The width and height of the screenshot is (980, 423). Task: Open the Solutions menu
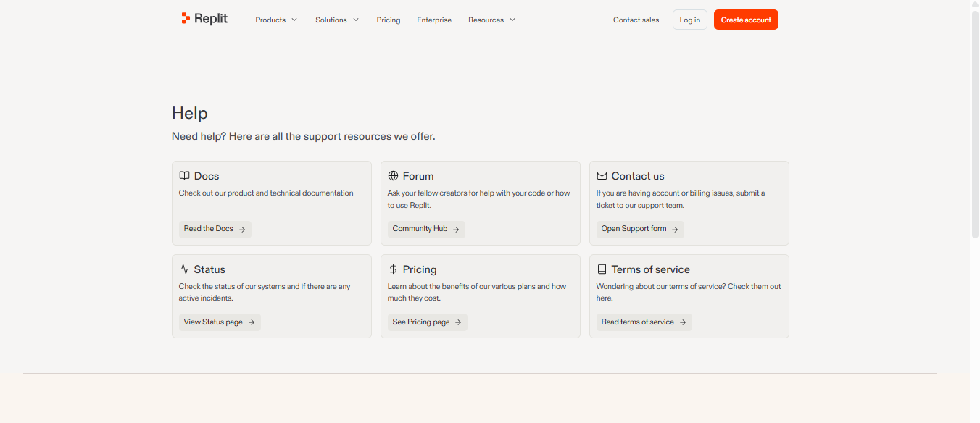click(x=337, y=20)
